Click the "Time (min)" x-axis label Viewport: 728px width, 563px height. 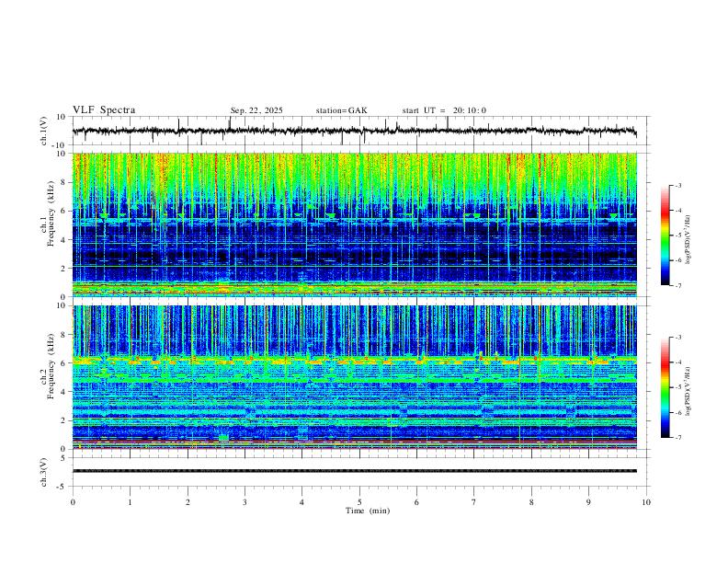368,511
